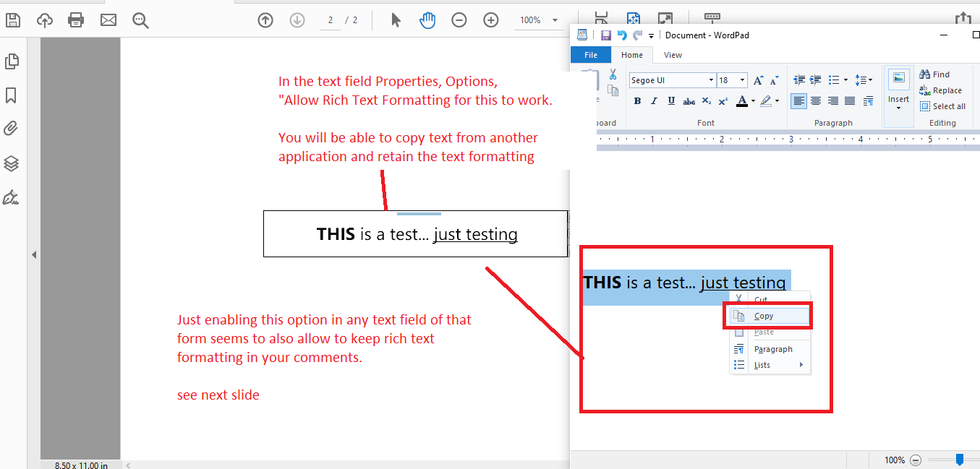This screenshot has height=469, width=980.
Task: Toggle italic formatting in WordPad
Action: click(654, 101)
